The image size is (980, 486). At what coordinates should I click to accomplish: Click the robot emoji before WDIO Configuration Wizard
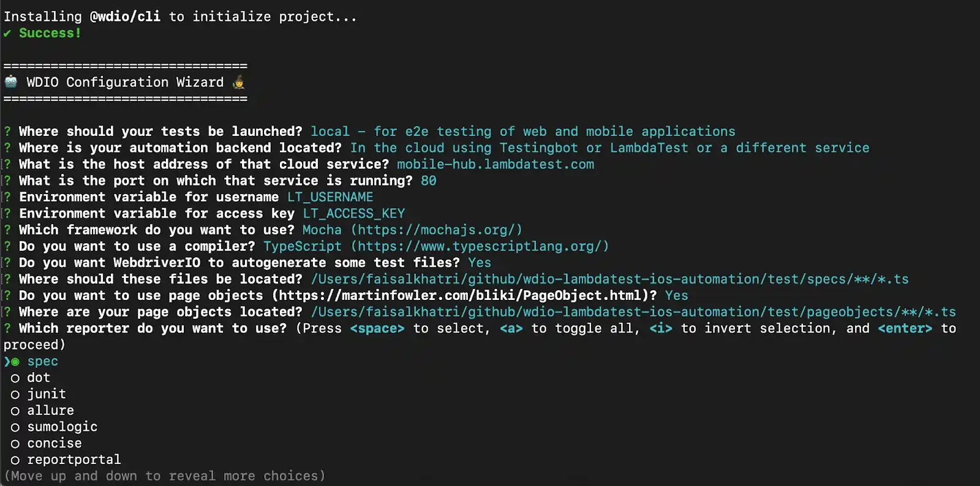[11, 81]
